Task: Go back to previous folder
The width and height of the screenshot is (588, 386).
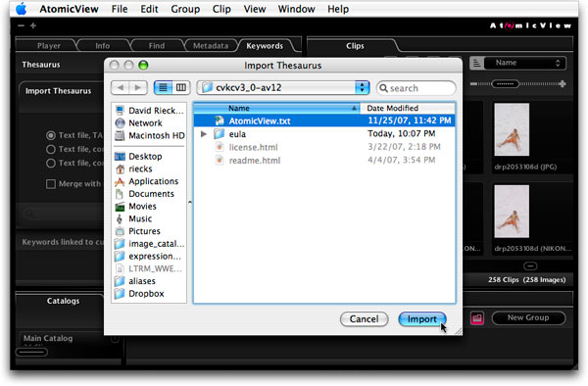Action: (121, 88)
